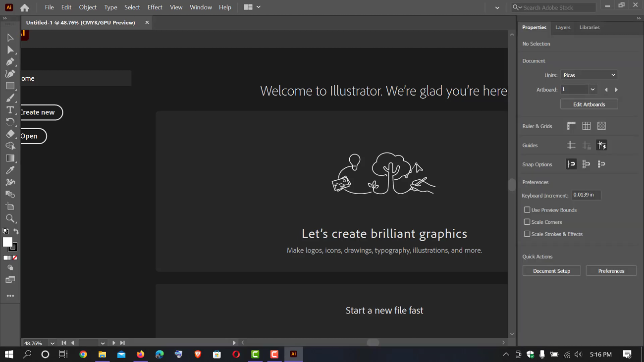Set fill to None red-slash swatch

(x=15, y=258)
